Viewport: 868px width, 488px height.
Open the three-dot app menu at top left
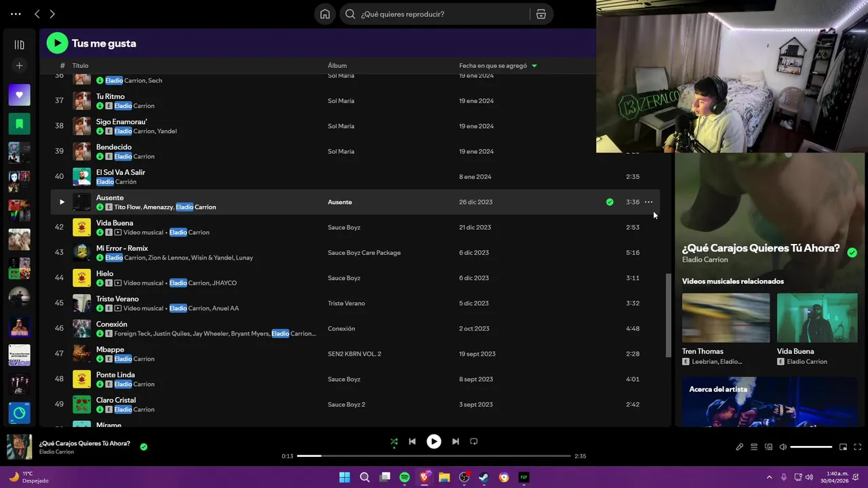pyautogui.click(x=16, y=14)
